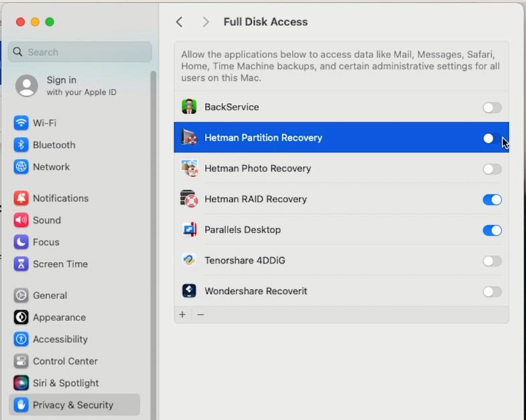Click the Siri & Spotlight icon
Screen dimensions: 526x420
[x=21, y=383]
